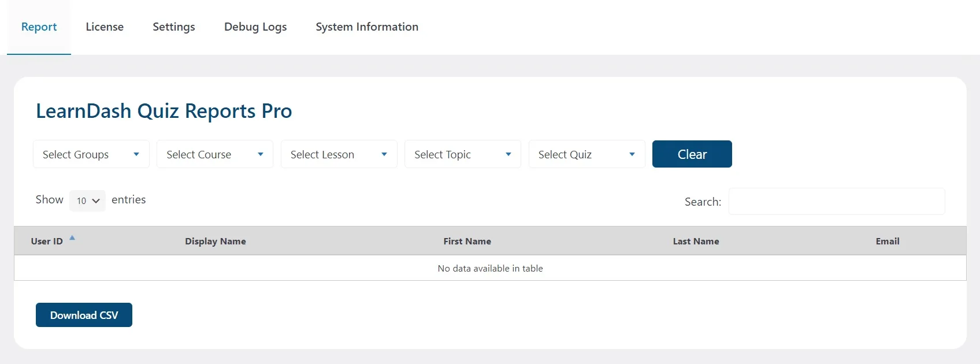The height and width of the screenshot is (364, 980).
Task: Expand the Select Topic dropdown
Action: tap(463, 154)
